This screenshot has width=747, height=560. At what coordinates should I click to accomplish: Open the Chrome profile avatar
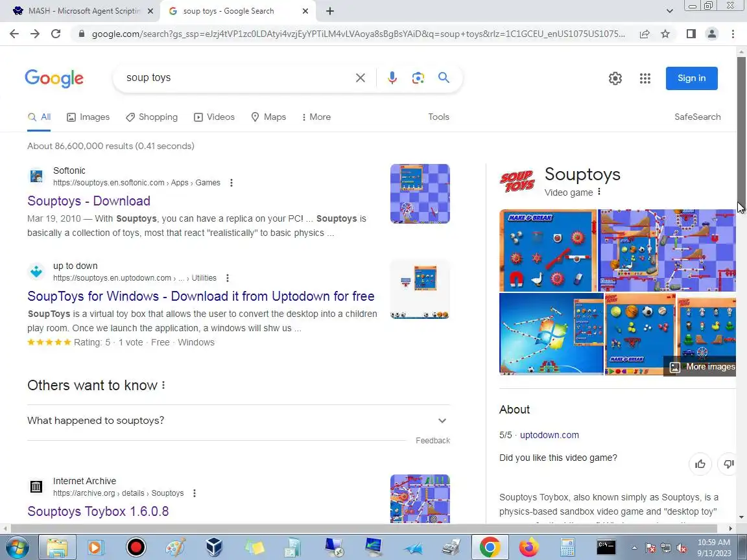tap(712, 34)
